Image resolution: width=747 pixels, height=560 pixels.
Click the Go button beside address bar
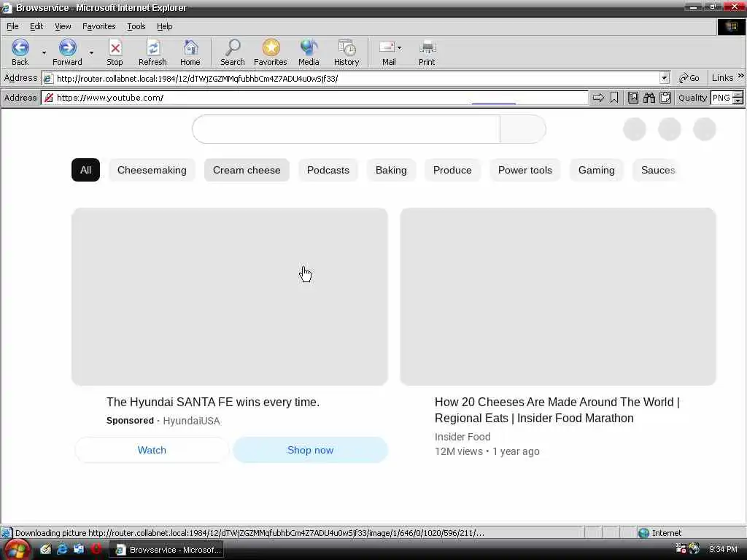pos(689,78)
